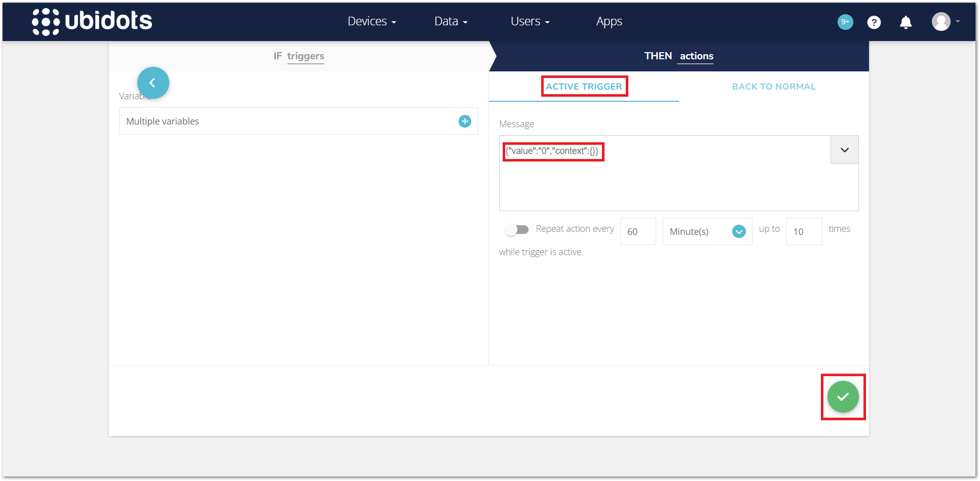Open the help question mark icon
Screen dimensions: 980x481
pos(874,22)
